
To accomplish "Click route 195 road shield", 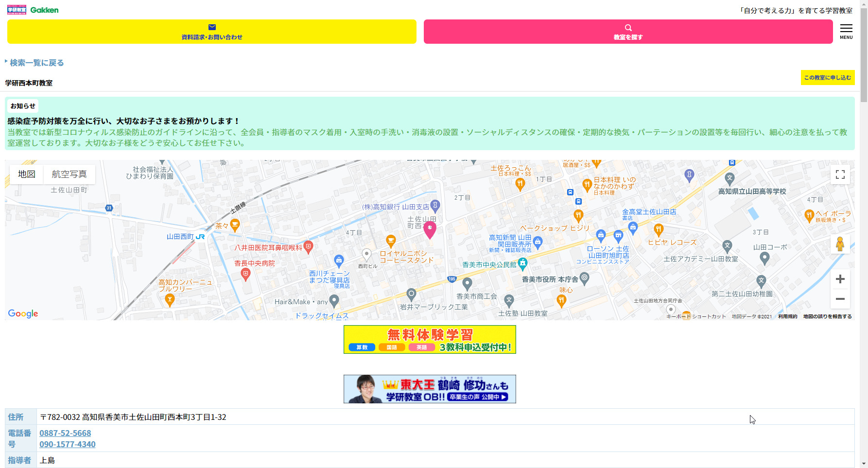I will pyautogui.click(x=452, y=279).
